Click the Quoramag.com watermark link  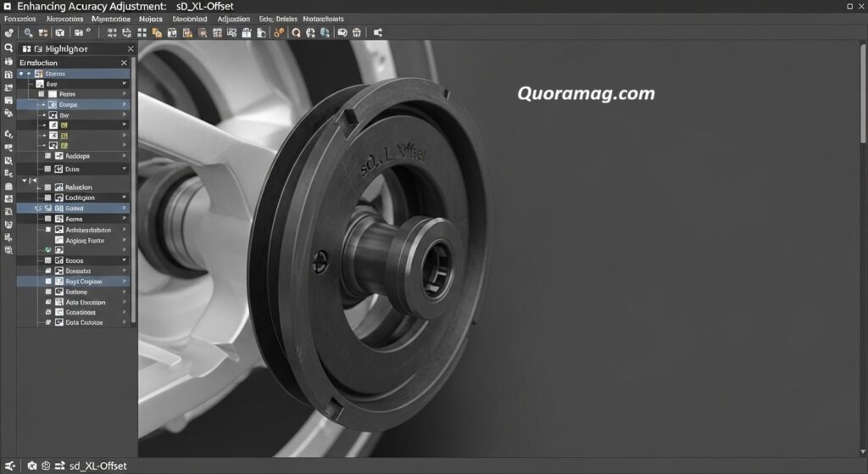pyautogui.click(x=586, y=94)
